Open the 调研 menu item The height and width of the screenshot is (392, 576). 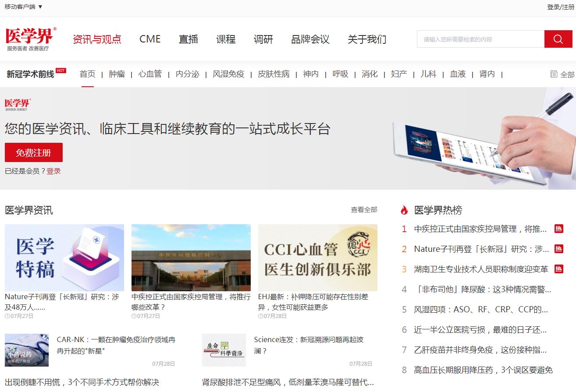[263, 39]
